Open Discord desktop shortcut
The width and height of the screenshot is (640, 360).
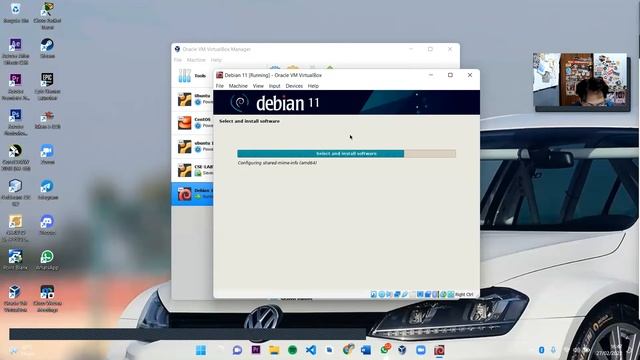(47, 224)
